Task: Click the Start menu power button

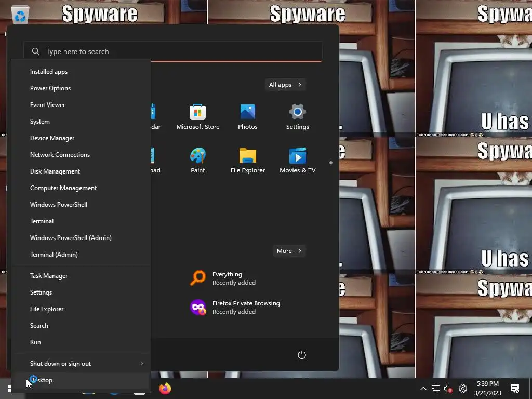Action: [302, 355]
